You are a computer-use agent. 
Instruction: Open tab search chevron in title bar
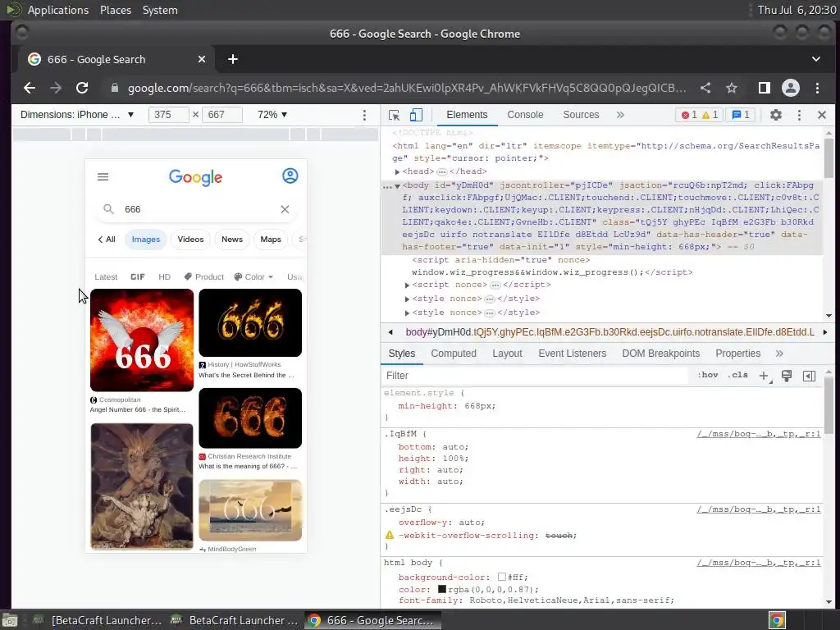coord(816,59)
